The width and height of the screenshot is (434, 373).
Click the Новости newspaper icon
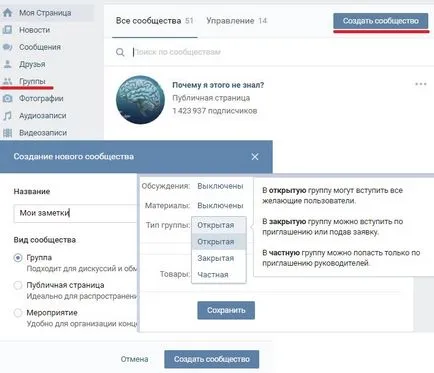click(7, 30)
